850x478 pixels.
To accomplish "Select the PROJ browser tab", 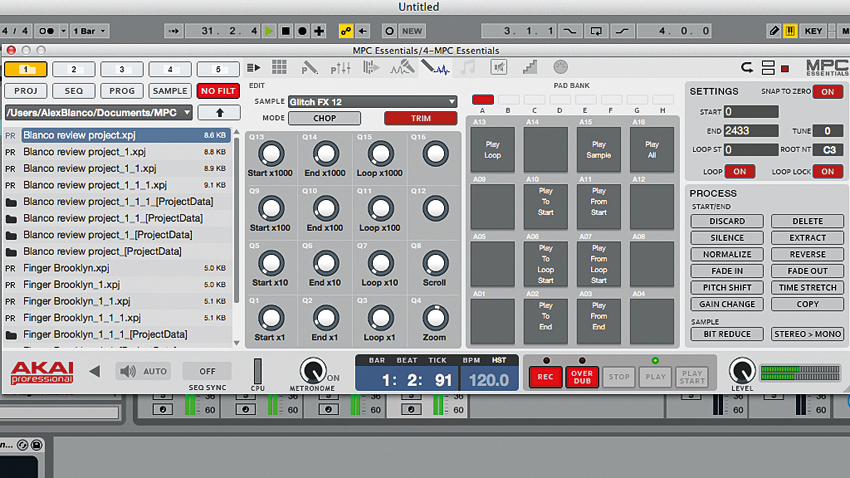I will click(x=25, y=91).
